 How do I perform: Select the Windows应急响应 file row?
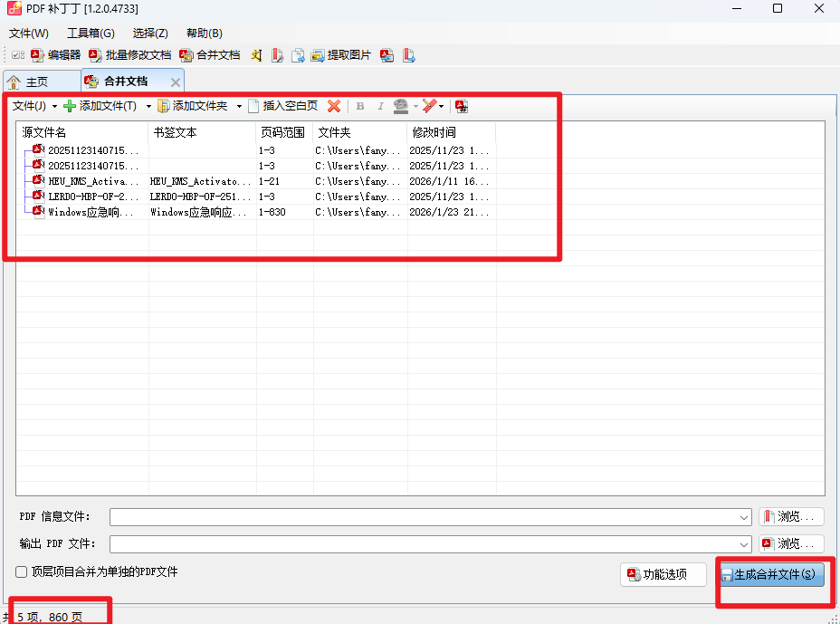tap(256, 212)
